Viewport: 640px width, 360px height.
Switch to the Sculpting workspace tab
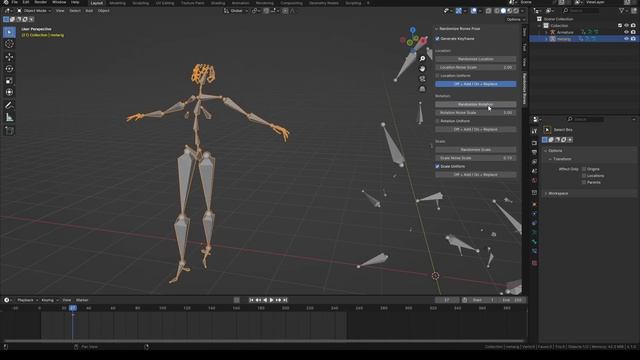point(140,3)
